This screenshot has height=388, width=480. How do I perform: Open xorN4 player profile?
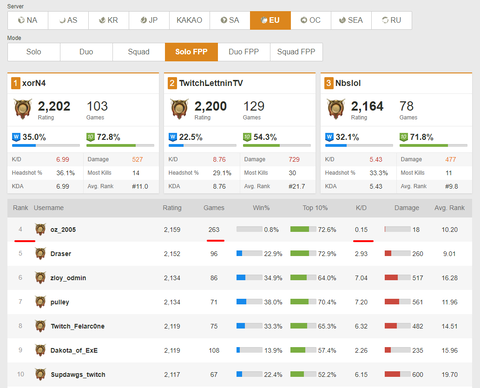coord(34,83)
